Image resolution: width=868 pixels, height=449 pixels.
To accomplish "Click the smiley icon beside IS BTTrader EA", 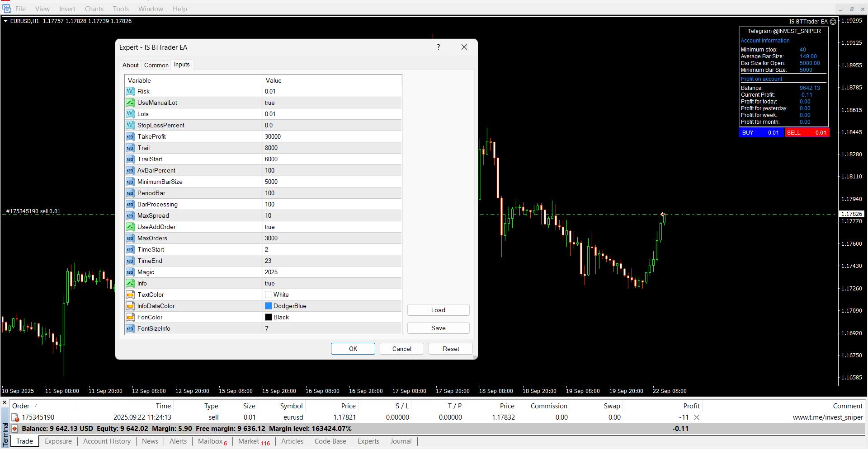I will pyautogui.click(x=833, y=21).
